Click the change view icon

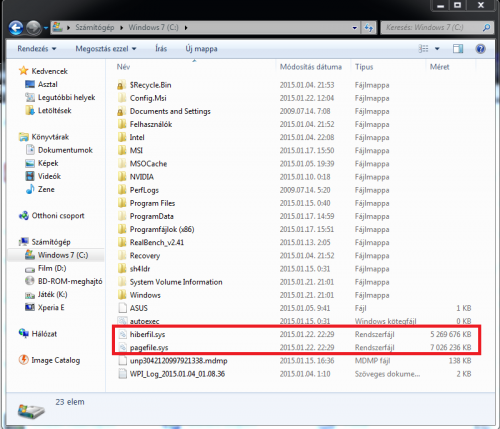(x=423, y=49)
